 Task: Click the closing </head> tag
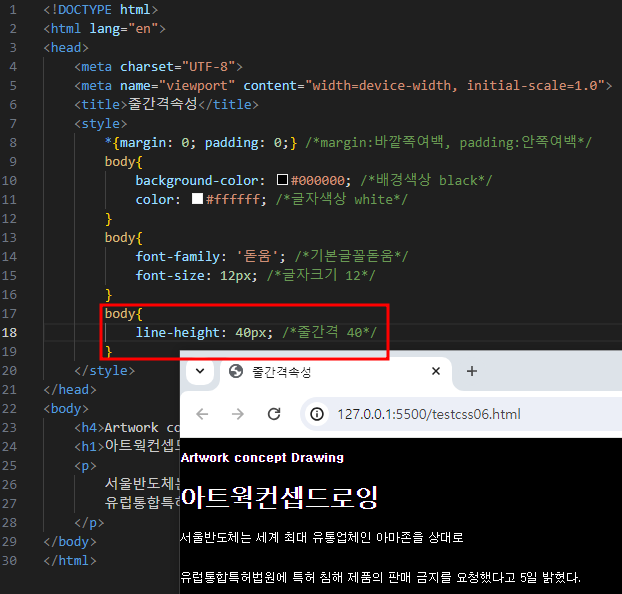[x=70, y=390]
